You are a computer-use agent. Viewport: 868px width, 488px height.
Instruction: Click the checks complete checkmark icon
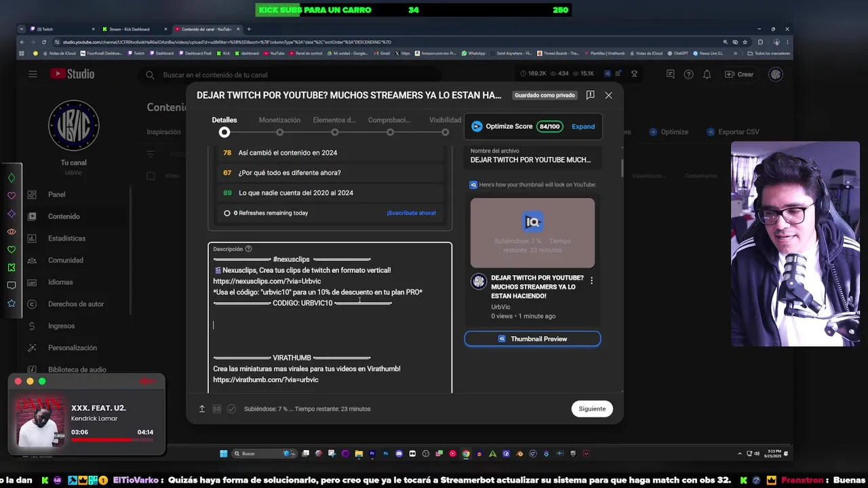[231, 409]
